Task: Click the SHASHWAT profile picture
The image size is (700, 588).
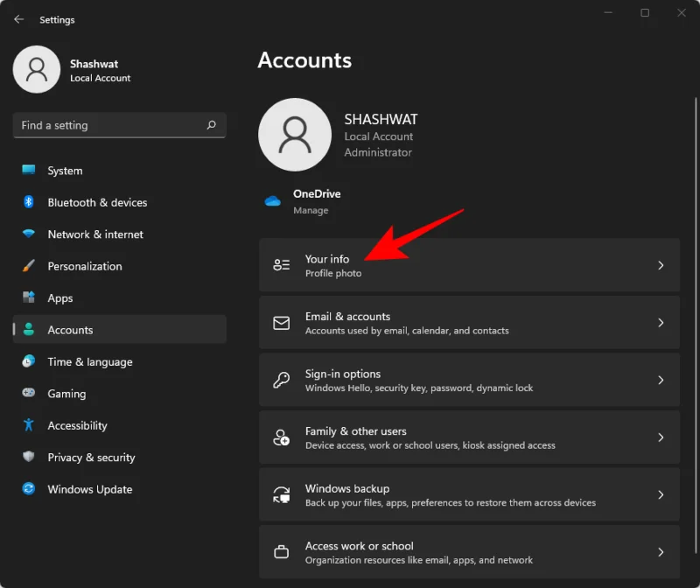Action: point(295,134)
